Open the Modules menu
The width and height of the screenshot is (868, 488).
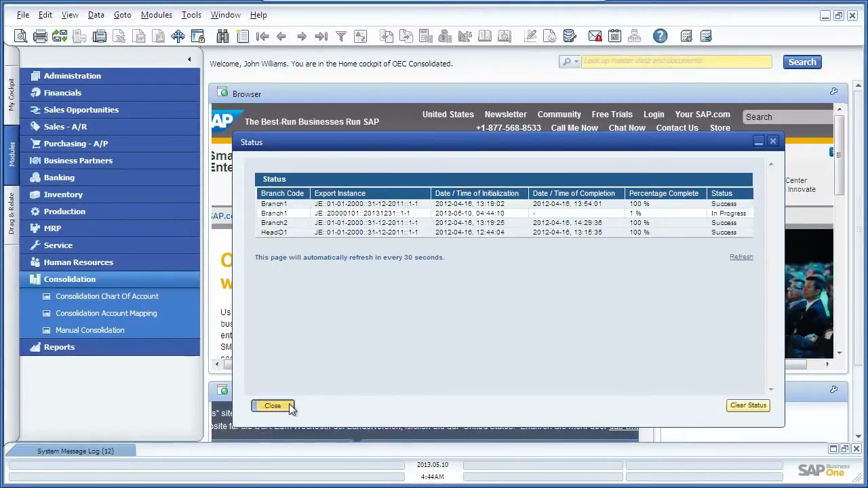pos(157,14)
